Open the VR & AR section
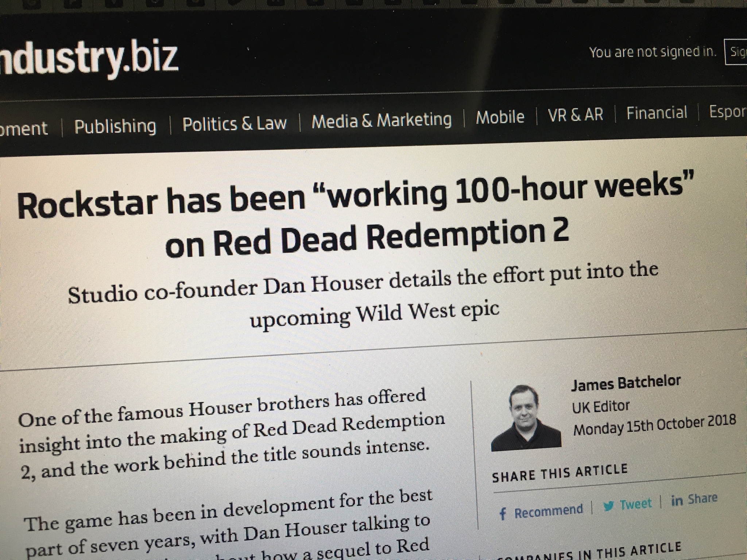Image resolution: width=747 pixels, height=560 pixels. pyautogui.click(x=576, y=114)
